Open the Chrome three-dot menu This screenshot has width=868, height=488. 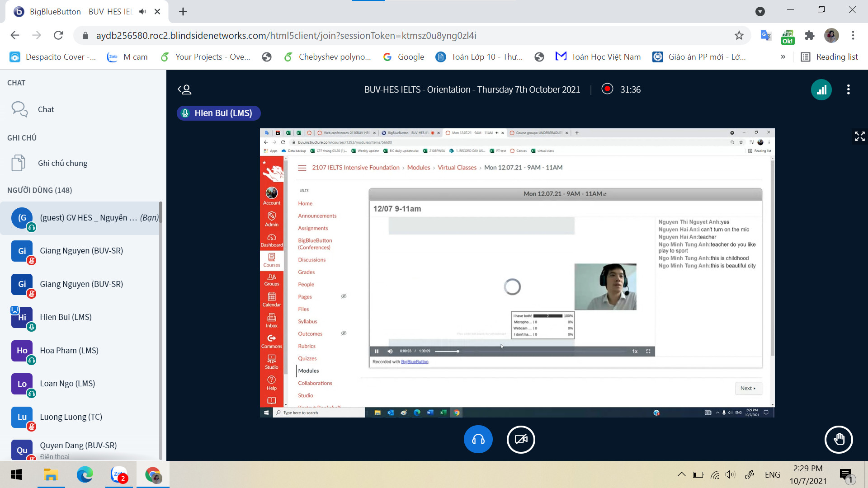click(853, 35)
